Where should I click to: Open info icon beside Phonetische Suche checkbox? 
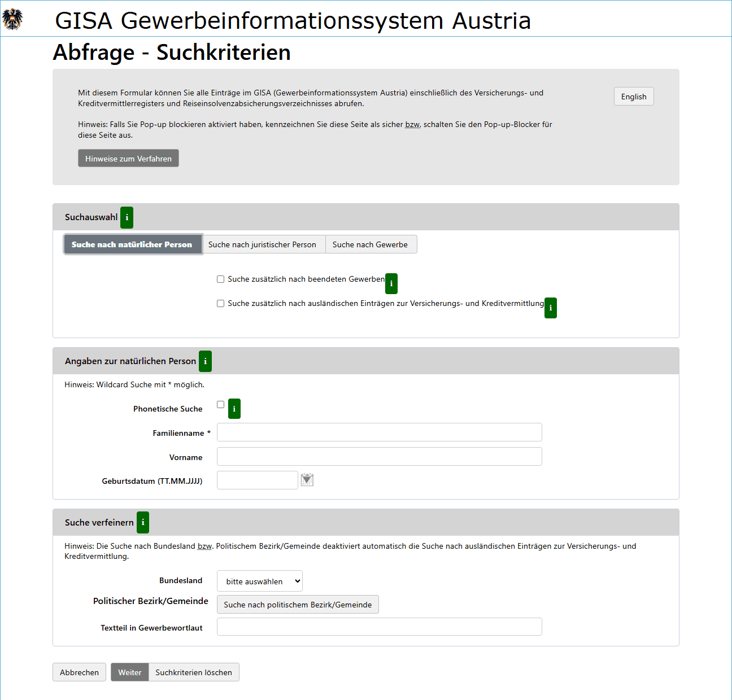click(234, 409)
